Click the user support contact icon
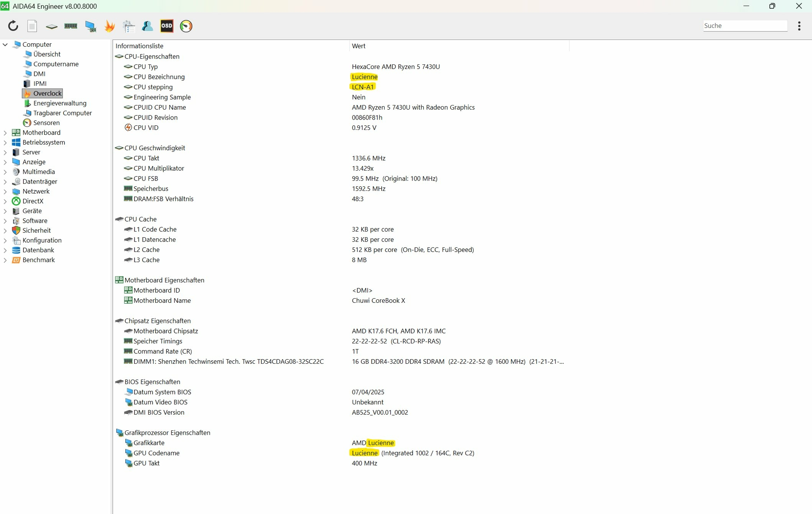This screenshot has height=514, width=812. point(148,26)
